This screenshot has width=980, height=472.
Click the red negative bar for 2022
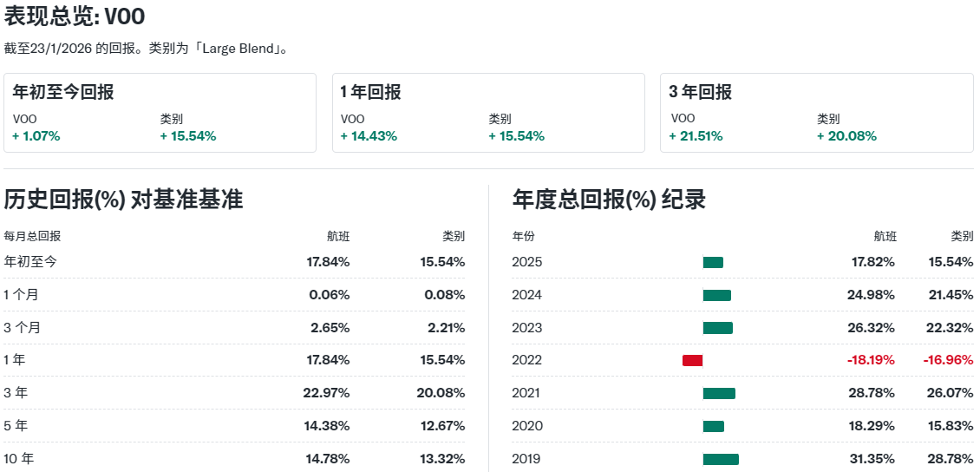(692, 360)
